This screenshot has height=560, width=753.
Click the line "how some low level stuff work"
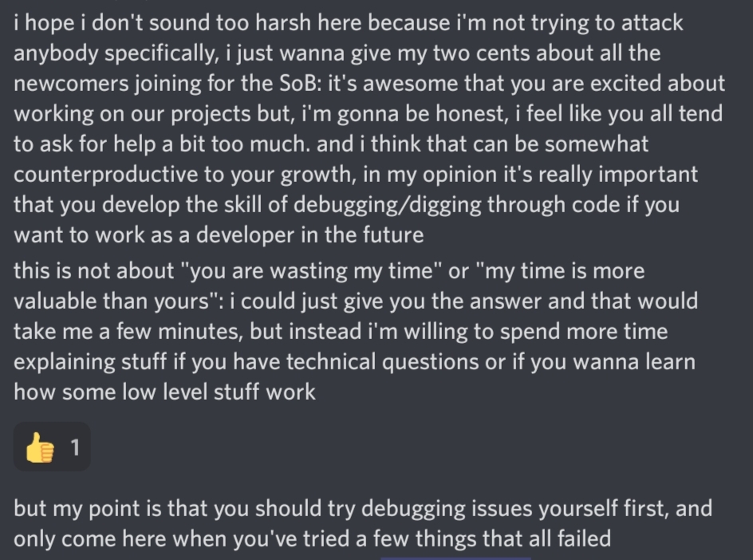(164, 392)
